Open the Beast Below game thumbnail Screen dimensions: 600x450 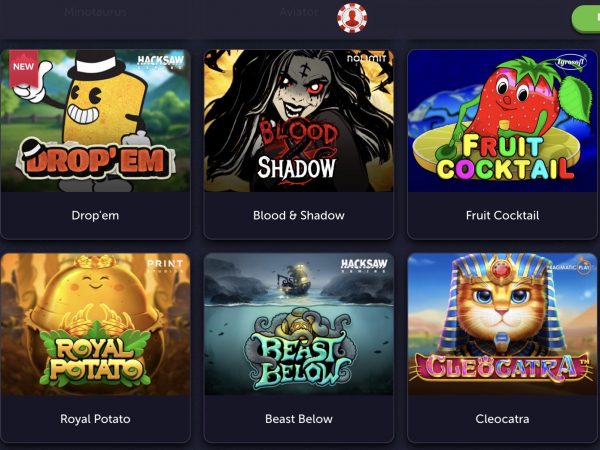tap(298, 324)
